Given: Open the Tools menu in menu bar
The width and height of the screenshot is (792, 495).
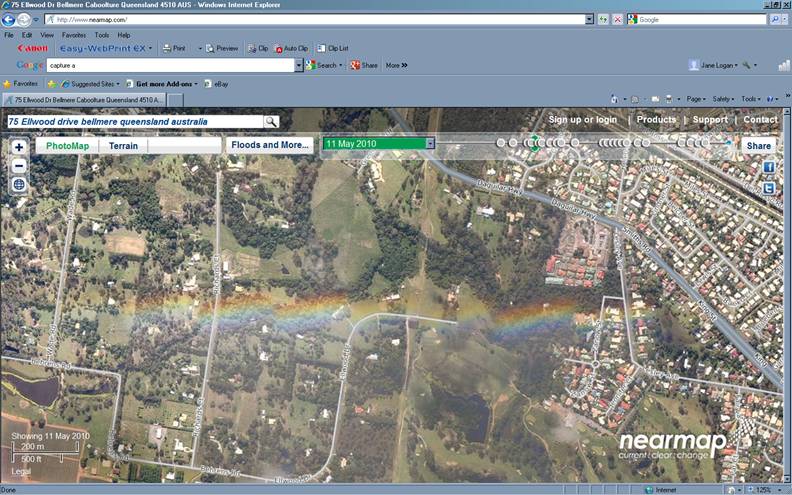Looking at the screenshot, I should pos(102,34).
